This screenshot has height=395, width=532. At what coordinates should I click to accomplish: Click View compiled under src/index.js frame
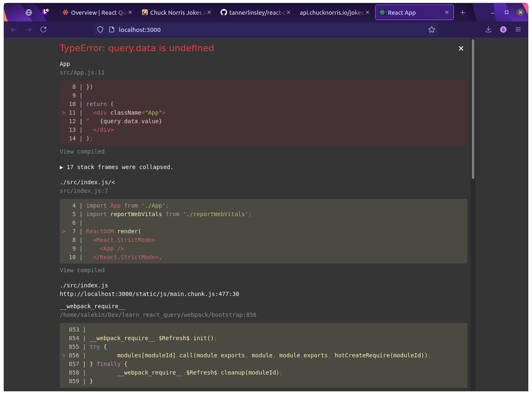coord(82,270)
